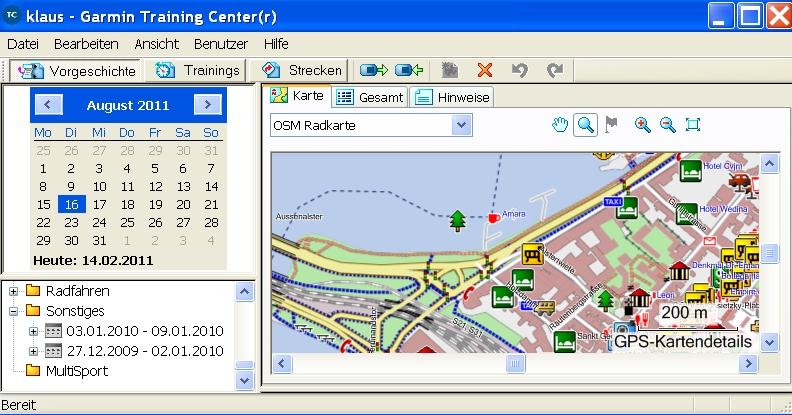Open the Ansicht menu
The image size is (792, 415).
point(157,44)
